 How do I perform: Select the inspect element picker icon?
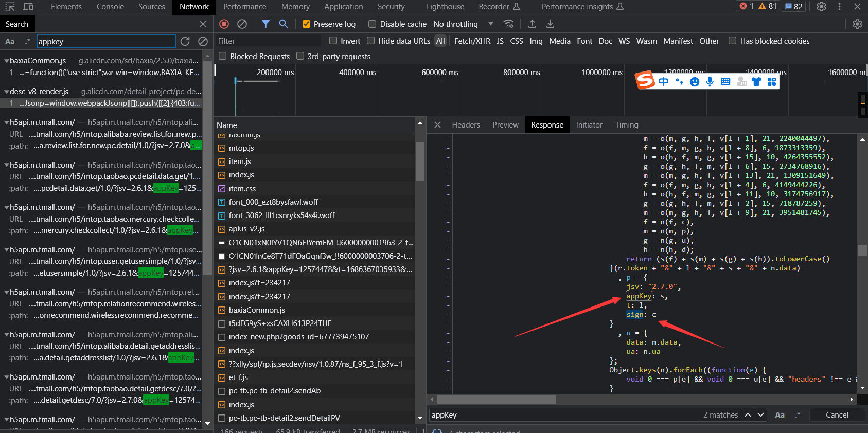[10, 7]
